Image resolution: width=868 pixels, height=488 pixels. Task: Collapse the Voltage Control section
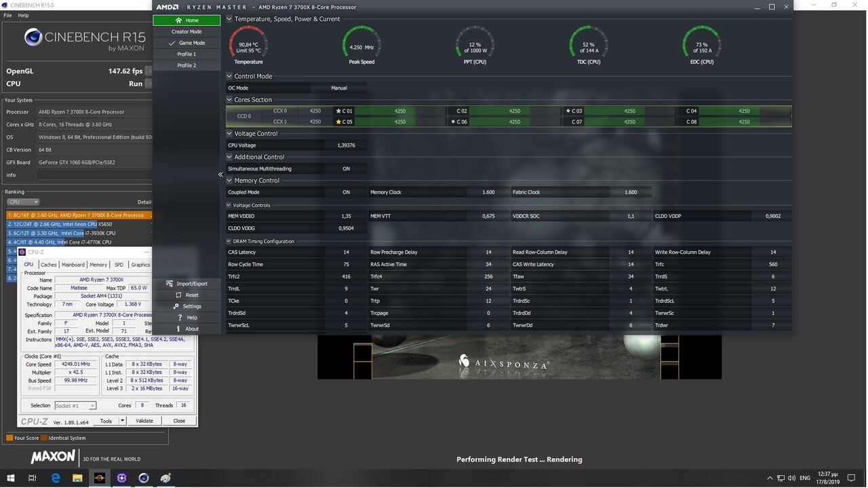pyautogui.click(x=229, y=134)
